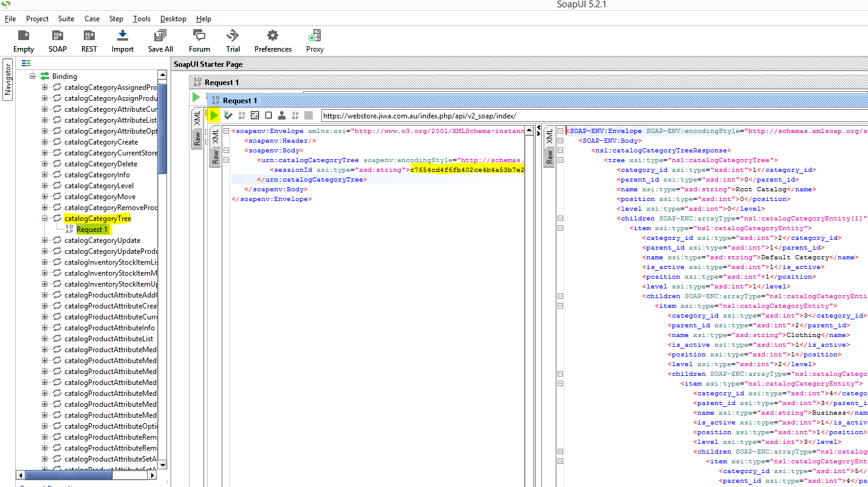The height and width of the screenshot is (487, 868).
Task: Select Request 1 in the navigator tree
Action: pyautogui.click(x=92, y=230)
